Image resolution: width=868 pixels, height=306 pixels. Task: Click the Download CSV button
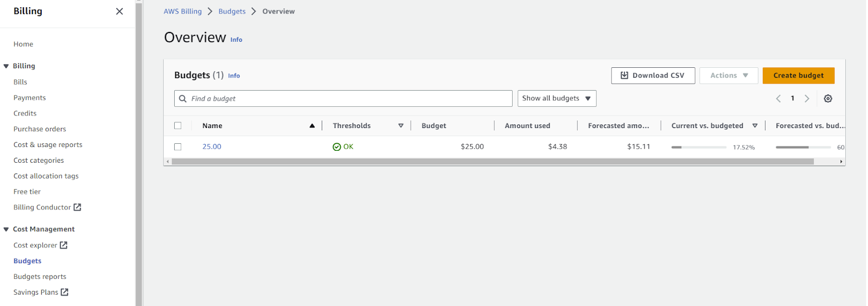point(653,75)
